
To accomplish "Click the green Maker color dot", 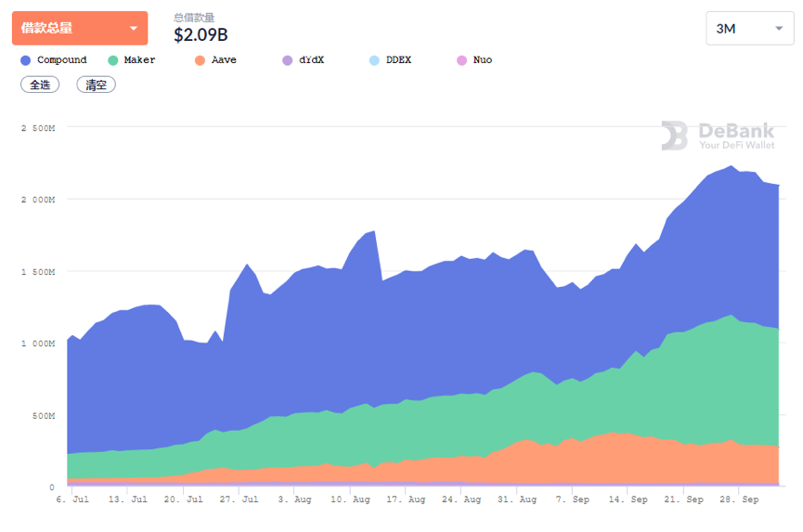I will [112, 60].
